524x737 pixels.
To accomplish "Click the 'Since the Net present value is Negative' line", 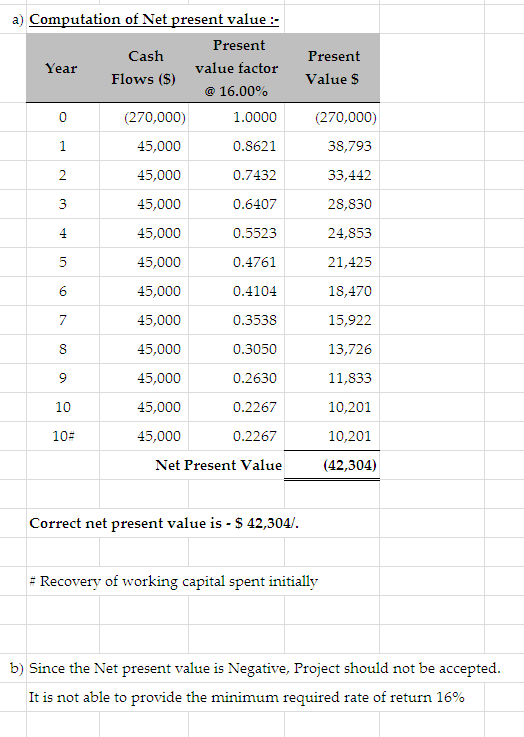I will [x=265, y=668].
